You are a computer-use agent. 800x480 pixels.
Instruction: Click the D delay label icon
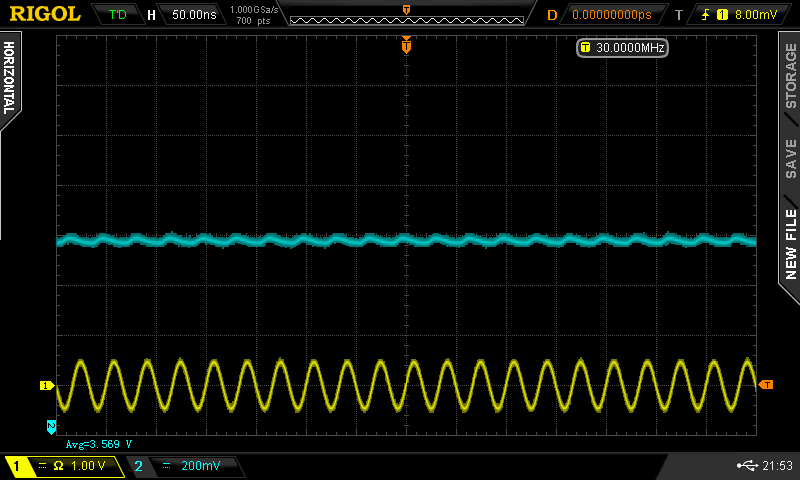[x=552, y=15]
